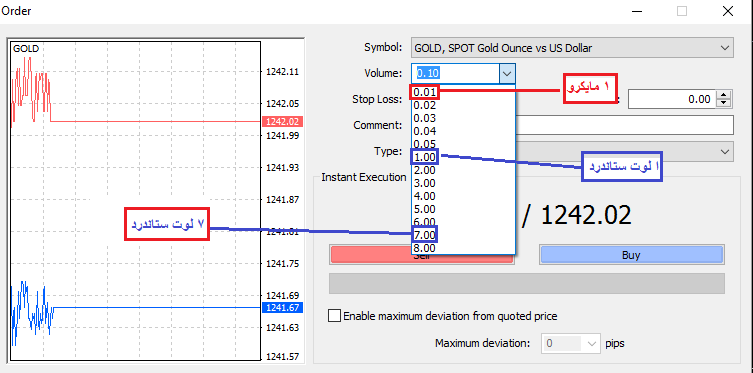Image resolution: width=753 pixels, height=373 pixels.
Task: Choose 0.03 from the volume list
Action: click(x=425, y=118)
